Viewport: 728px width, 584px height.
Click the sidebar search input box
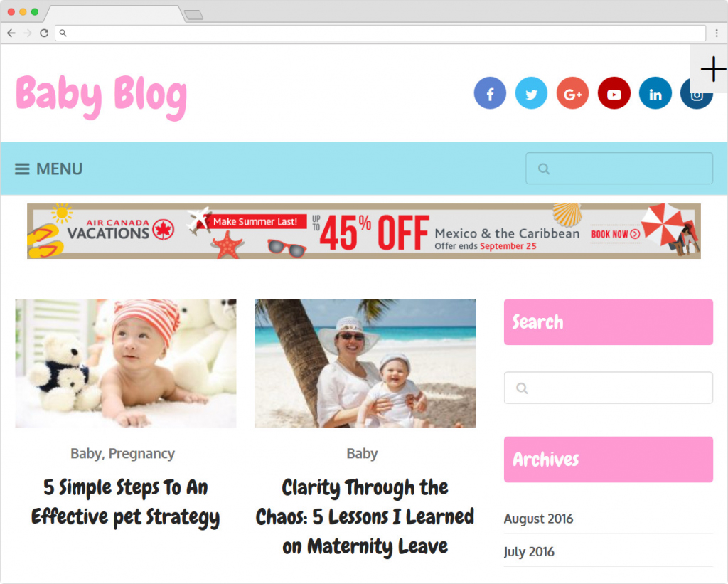pos(609,388)
